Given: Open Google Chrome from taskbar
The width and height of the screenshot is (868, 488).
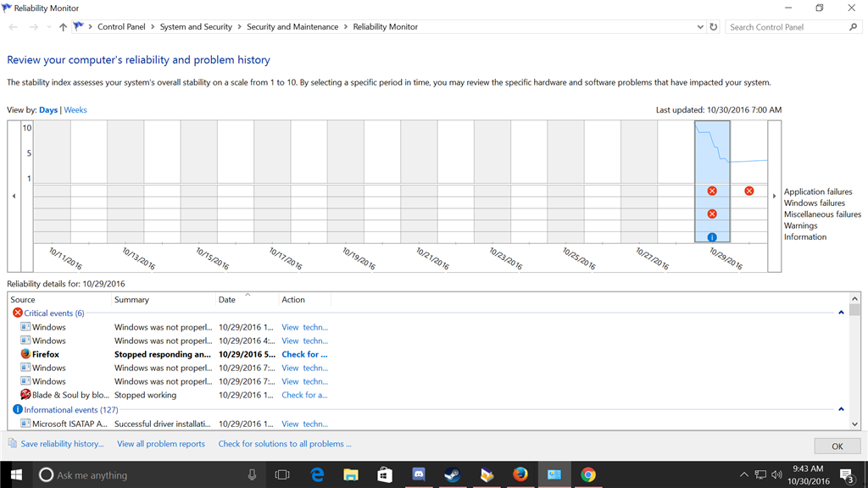Looking at the screenshot, I should coord(588,474).
